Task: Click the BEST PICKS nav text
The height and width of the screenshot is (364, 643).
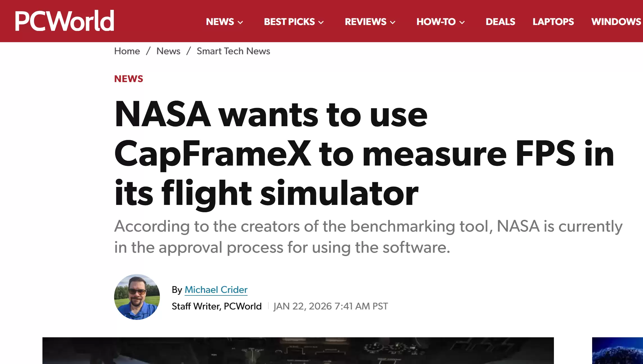Action: click(x=289, y=22)
